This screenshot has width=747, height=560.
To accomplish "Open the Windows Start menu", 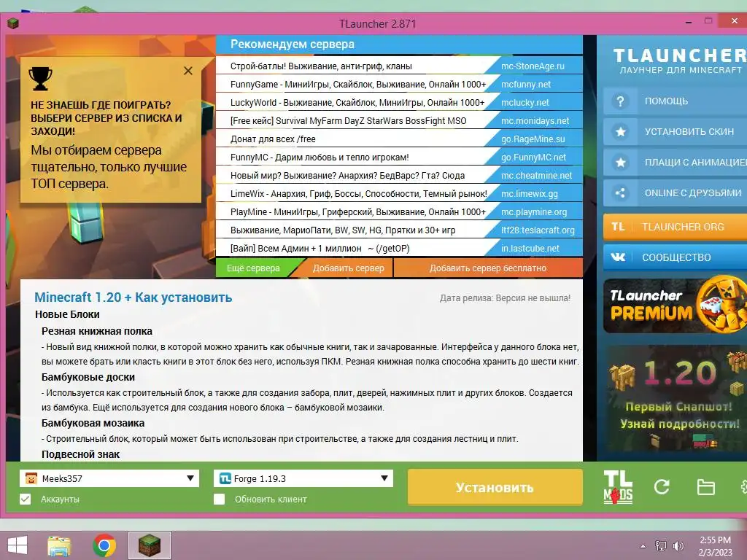I will coord(18,545).
